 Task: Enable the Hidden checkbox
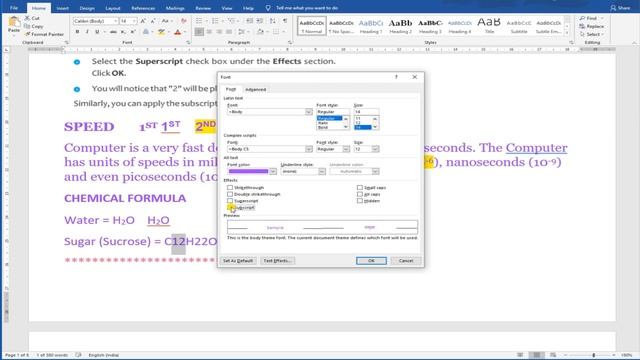tap(360, 201)
